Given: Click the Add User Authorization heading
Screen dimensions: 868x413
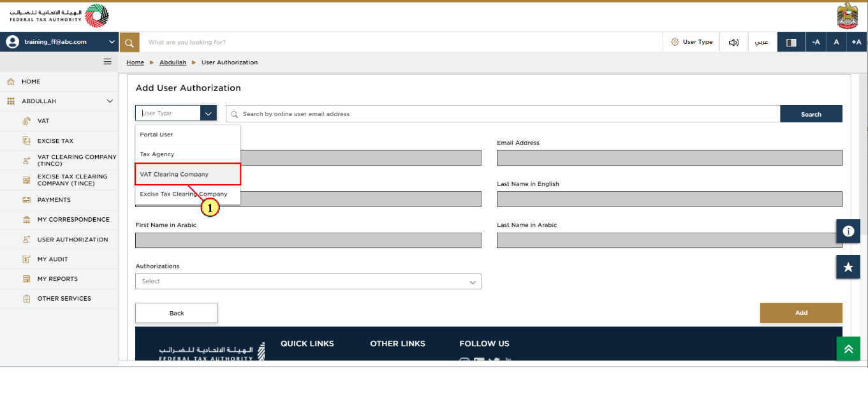Looking at the screenshot, I should (x=188, y=88).
